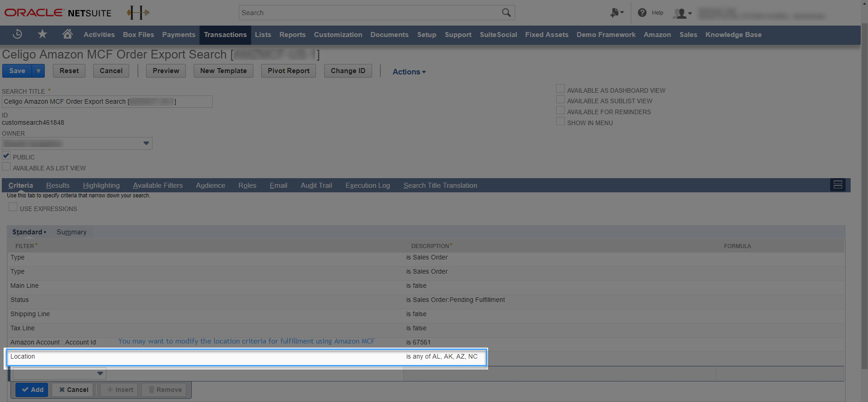The height and width of the screenshot is (402, 868).
Task: Open the SuiteSocial menu
Action: (x=498, y=35)
